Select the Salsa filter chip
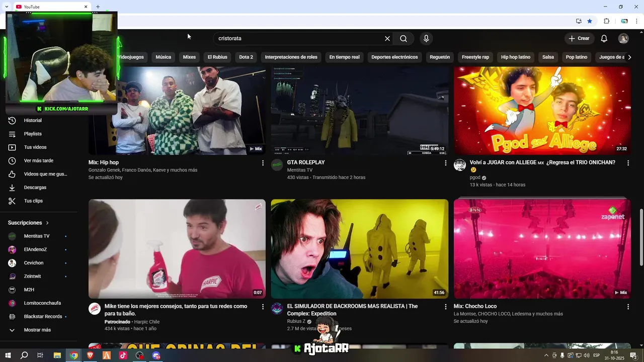Image resolution: width=644 pixels, height=362 pixels. coord(548,57)
